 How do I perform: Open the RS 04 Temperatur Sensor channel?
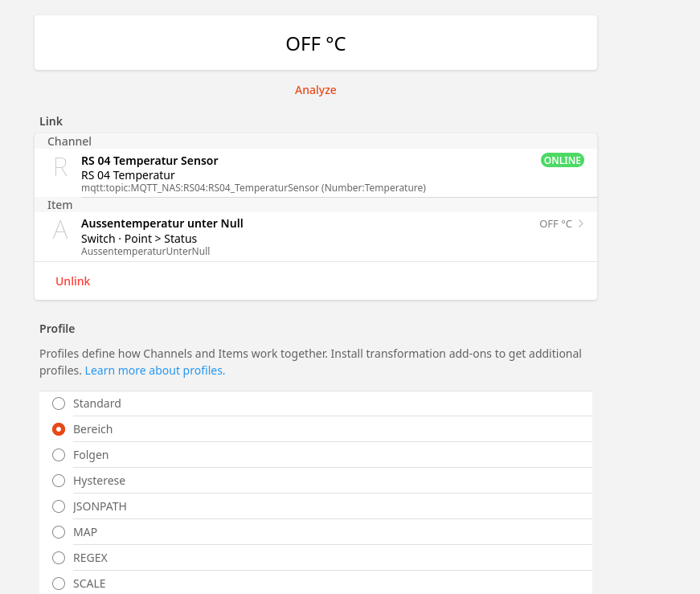[149, 161]
